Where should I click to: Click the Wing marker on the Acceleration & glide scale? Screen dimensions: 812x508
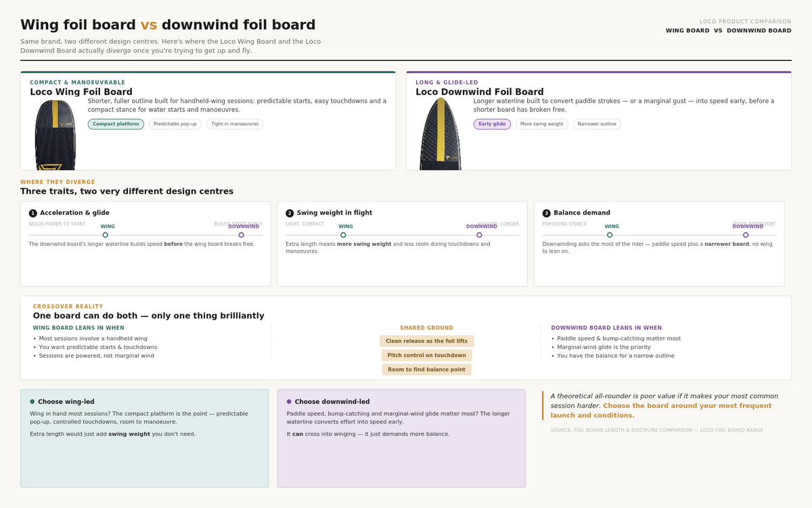tap(106, 235)
